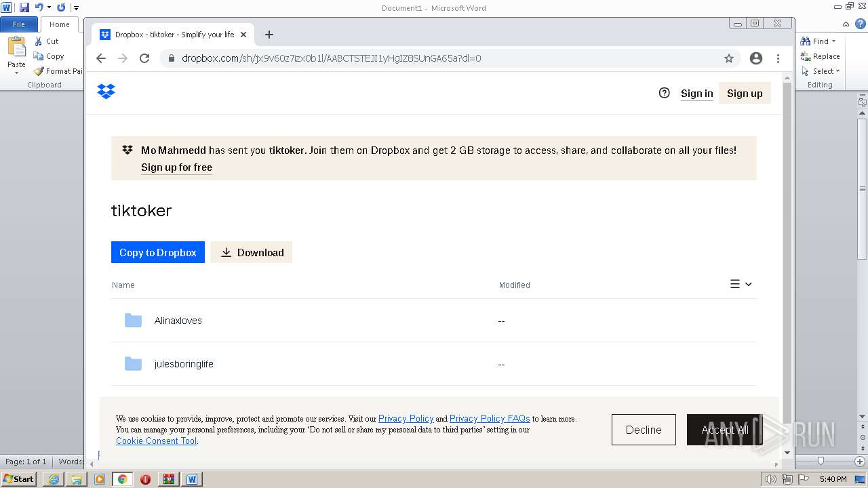
Task: Bookmark this page with the star icon
Action: pyautogui.click(x=729, y=58)
